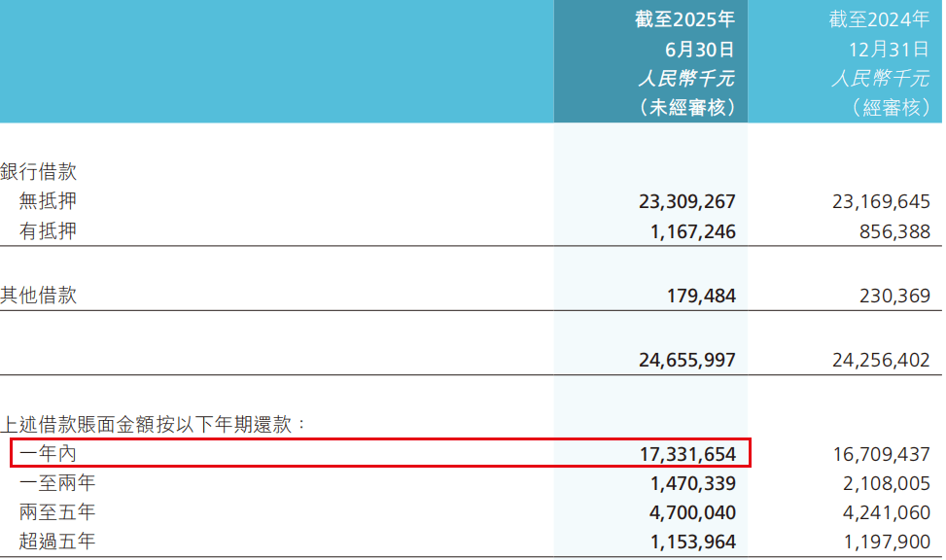Click the 1,470,339 value

point(691,482)
